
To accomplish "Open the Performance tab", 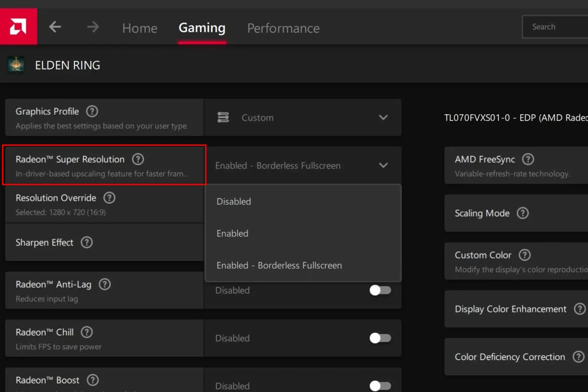I will (283, 28).
